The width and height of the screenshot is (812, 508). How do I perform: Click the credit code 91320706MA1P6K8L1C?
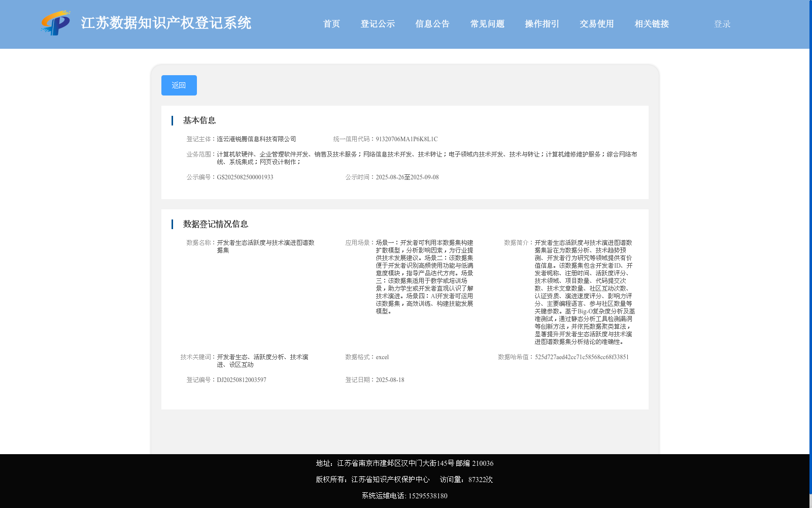[407, 139]
